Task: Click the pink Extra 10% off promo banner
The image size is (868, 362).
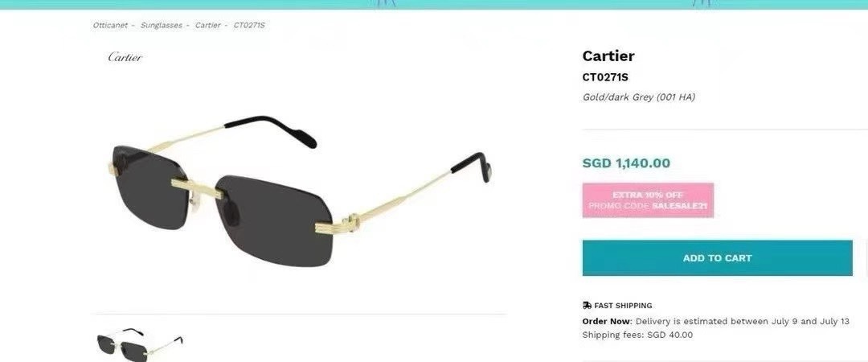Action: click(648, 200)
